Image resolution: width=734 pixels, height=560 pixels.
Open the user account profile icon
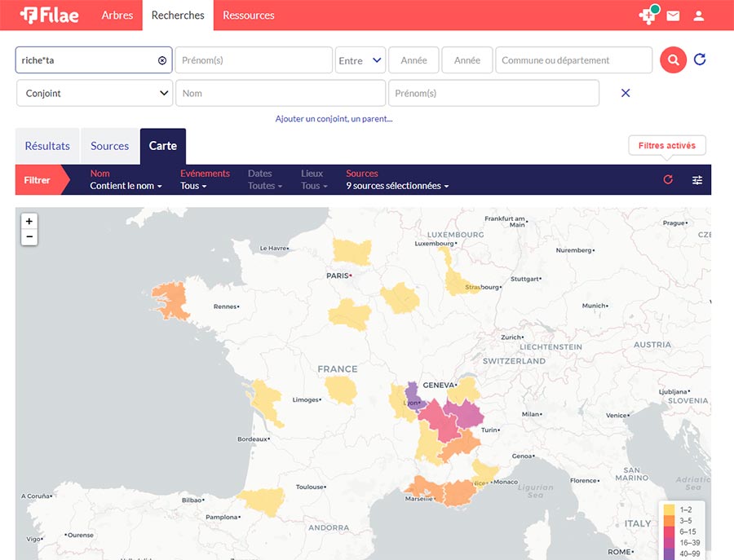tap(699, 15)
